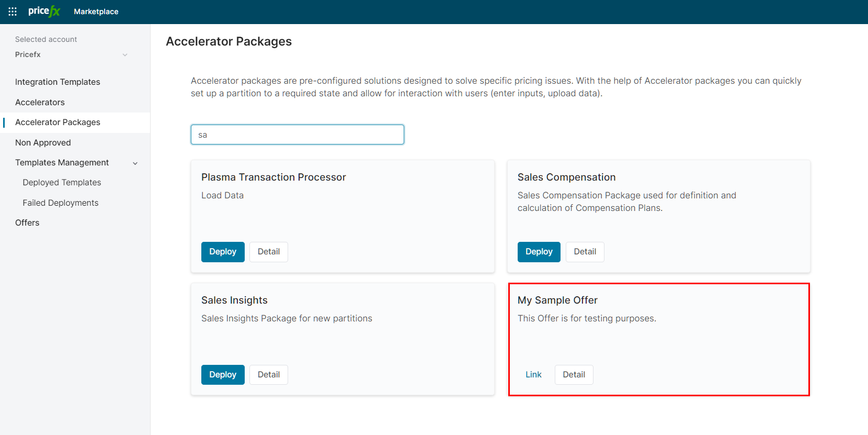The width and height of the screenshot is (868, 435).
Task: Open the Pricefx account dropdown
Action: (71, 54)
